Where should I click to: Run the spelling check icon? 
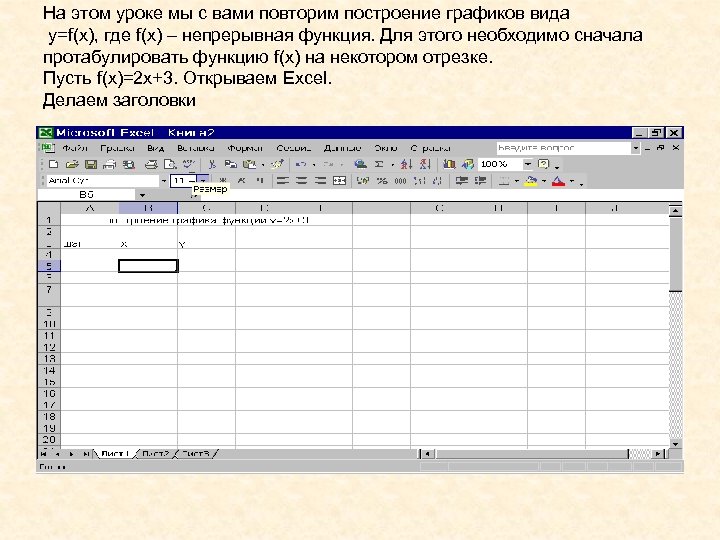click(189, 164)
